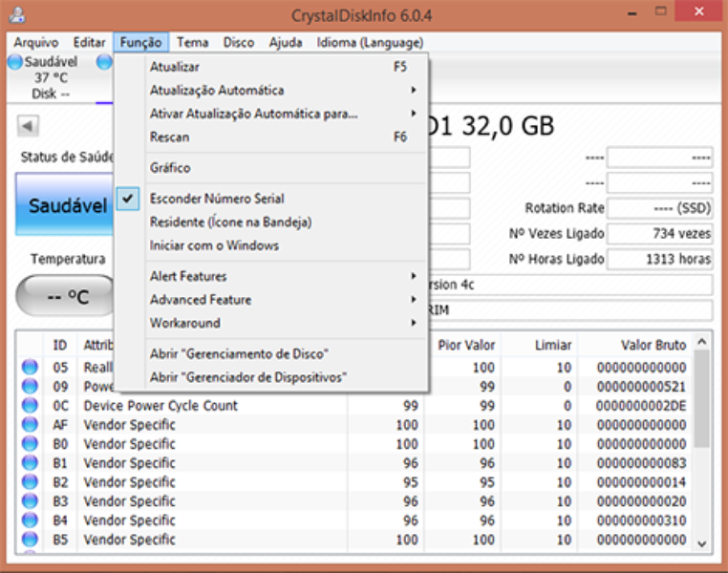Click the status orb for attribute B2

tap(30, 481)
